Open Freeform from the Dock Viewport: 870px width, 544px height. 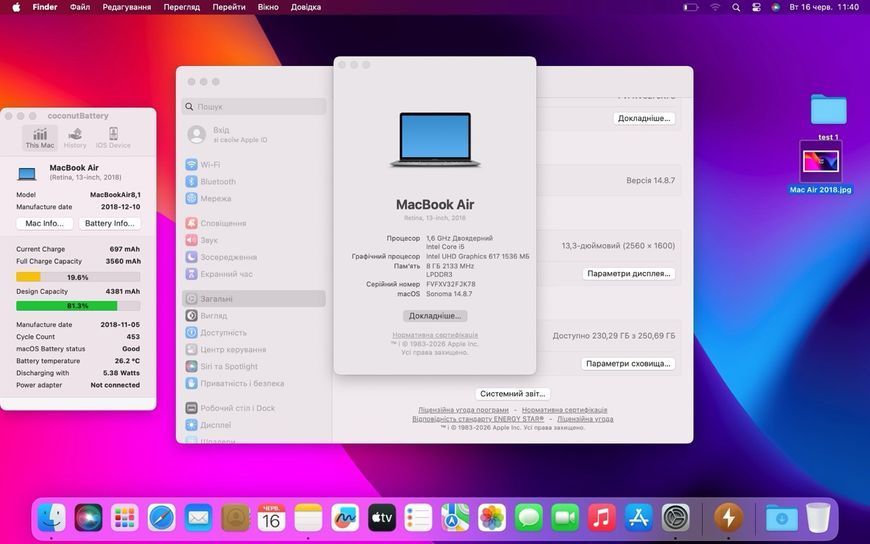click(345, 518)
